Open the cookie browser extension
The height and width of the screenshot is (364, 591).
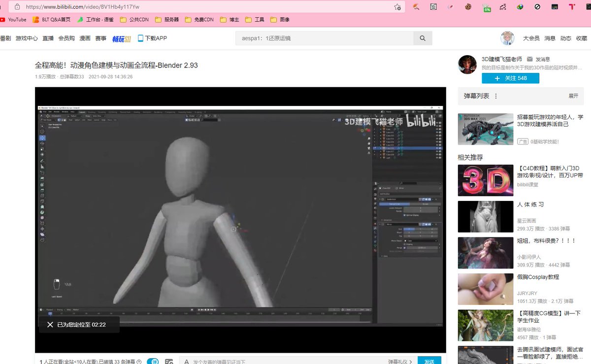[x=468, y=7]
